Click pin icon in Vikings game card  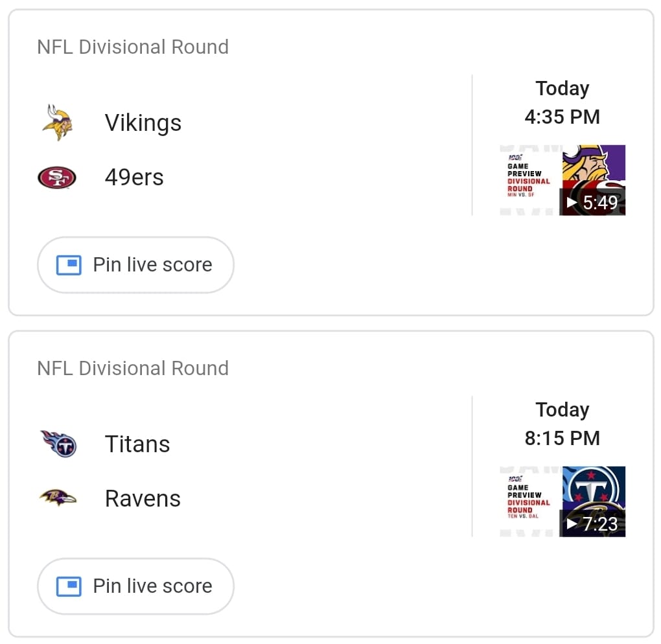[69, 265]
